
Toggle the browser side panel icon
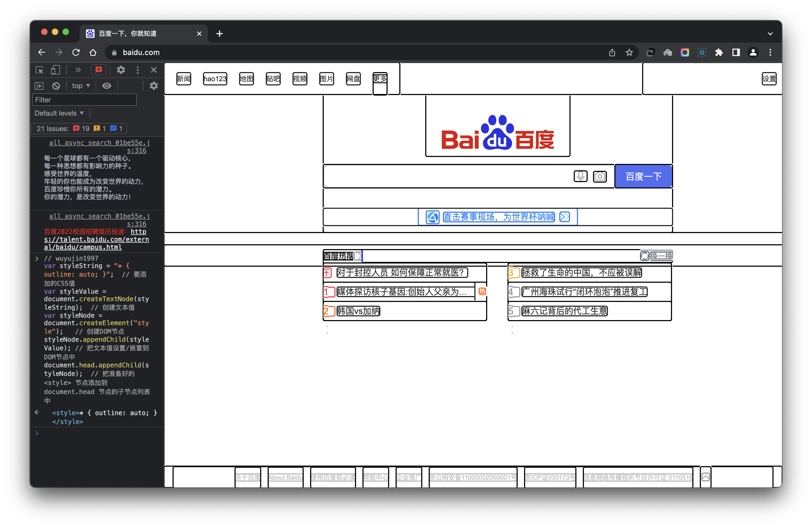click(x=736, y=52)
